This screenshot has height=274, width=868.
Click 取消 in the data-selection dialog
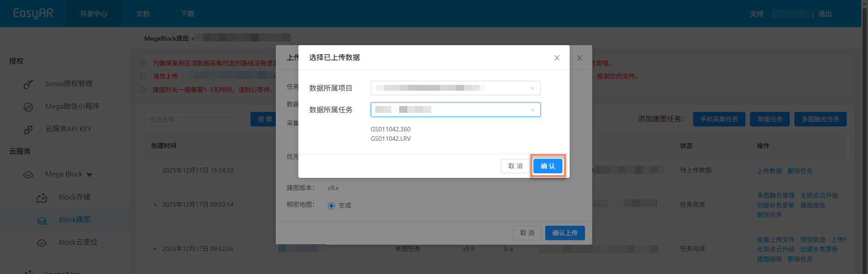click(x=515, y=166)
